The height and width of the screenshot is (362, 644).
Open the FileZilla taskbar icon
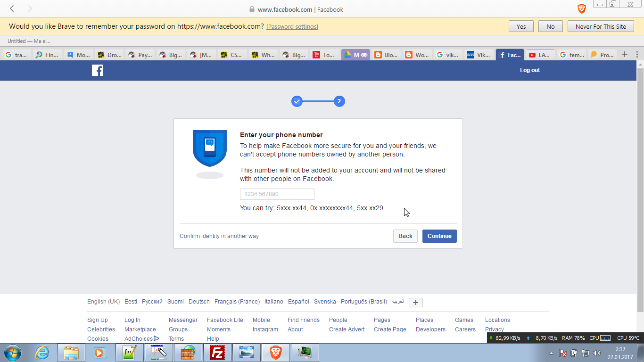(217, 353)
